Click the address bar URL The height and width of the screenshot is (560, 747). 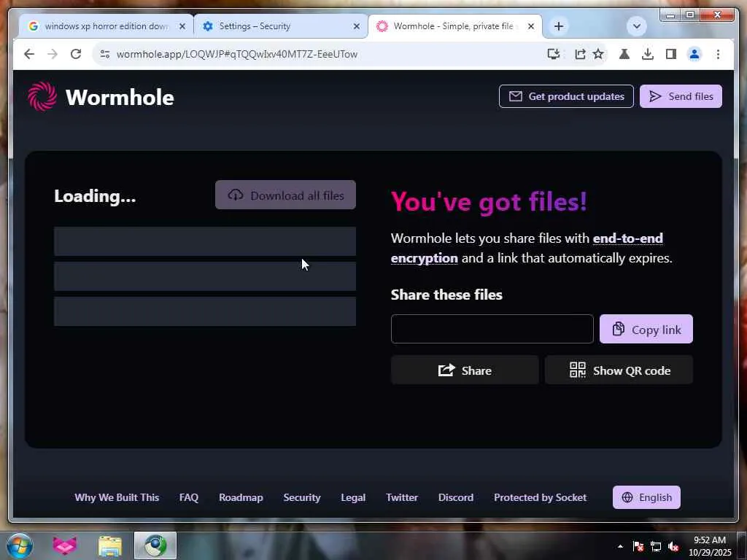pos(237,54)
